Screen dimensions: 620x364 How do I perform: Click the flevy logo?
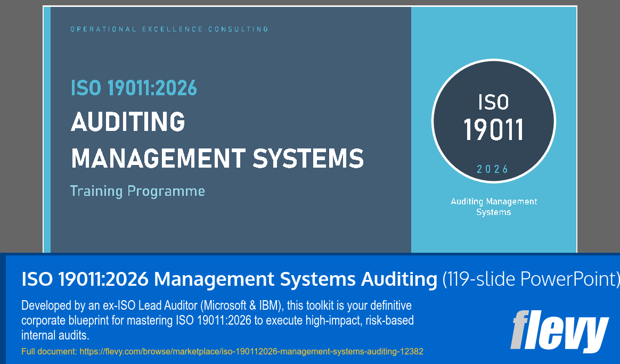click(559, 331)
